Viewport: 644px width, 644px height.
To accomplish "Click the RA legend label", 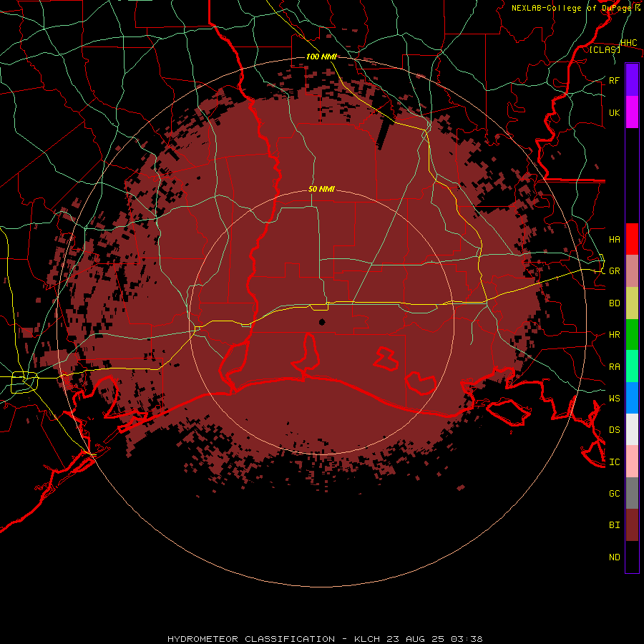I will coord(614,367).
